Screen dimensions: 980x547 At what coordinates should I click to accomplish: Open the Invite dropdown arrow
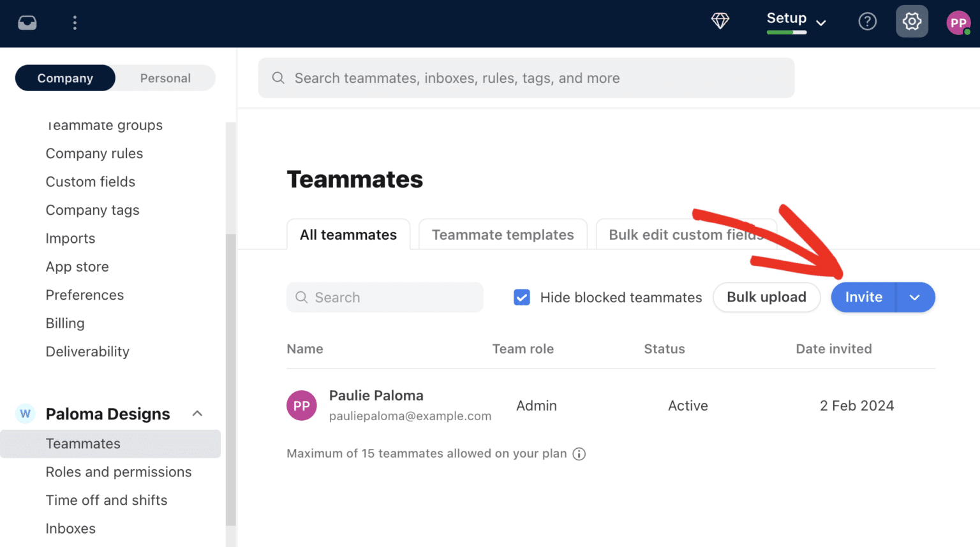(915, 297)
